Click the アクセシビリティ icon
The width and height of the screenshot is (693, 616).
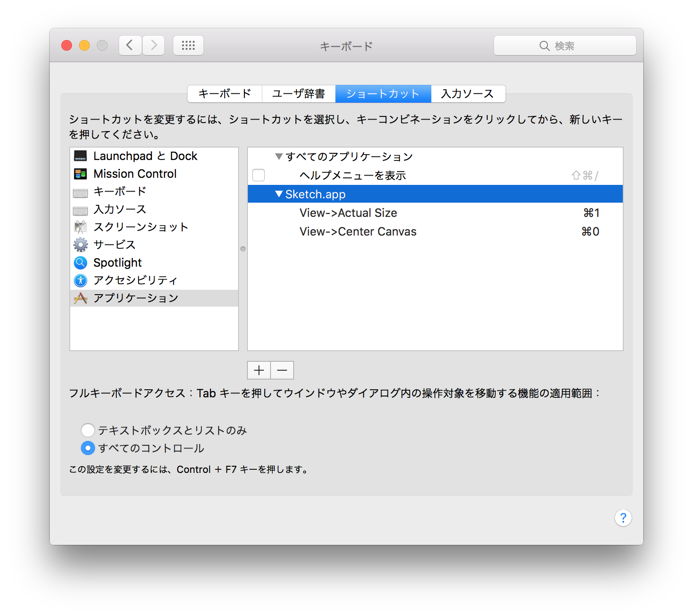pyautogui.click(x=80, y=280)
